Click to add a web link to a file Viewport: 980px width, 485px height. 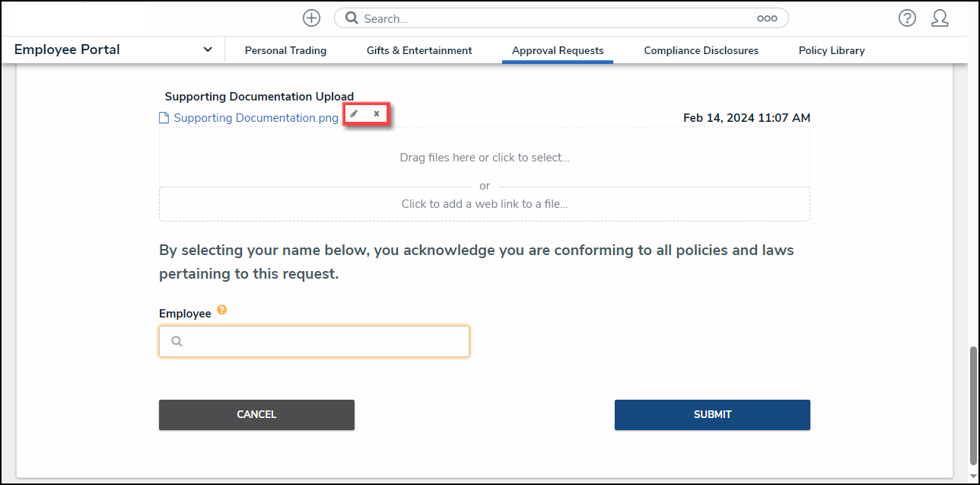point(484,204)
